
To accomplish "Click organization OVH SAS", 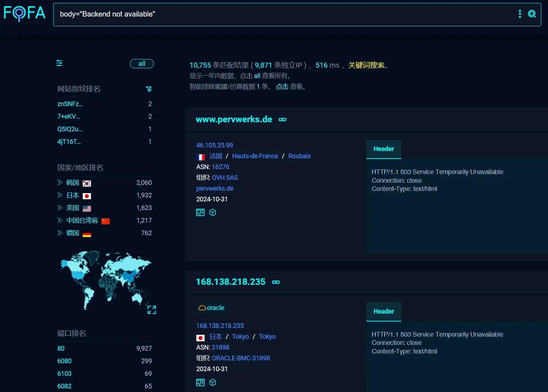I will [x=225, y=178].
